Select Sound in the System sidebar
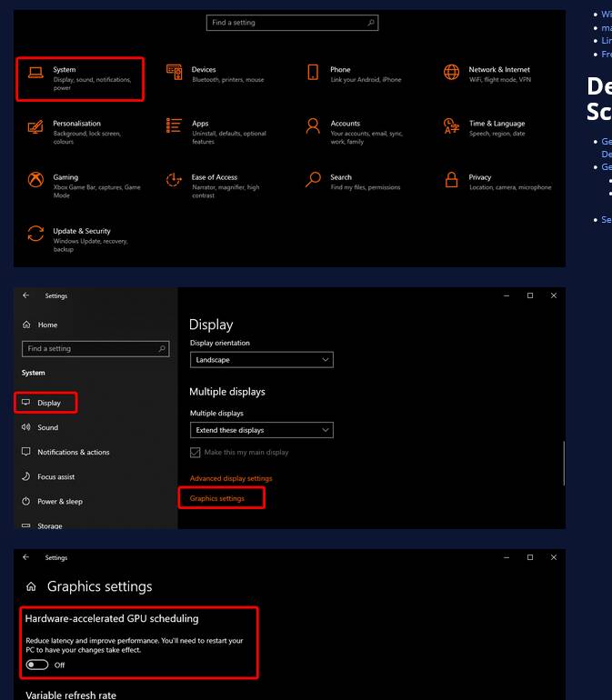This screenshot has width=612, height=700. (x=47, y=427)
